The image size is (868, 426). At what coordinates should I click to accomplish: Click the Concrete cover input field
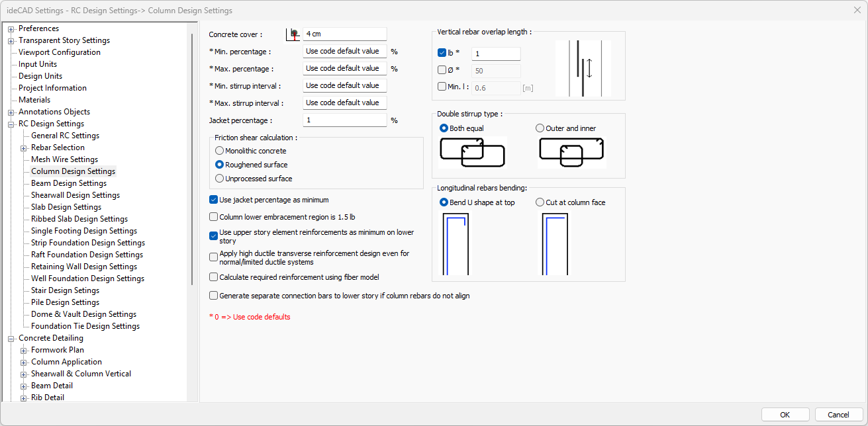click(344, 34)
